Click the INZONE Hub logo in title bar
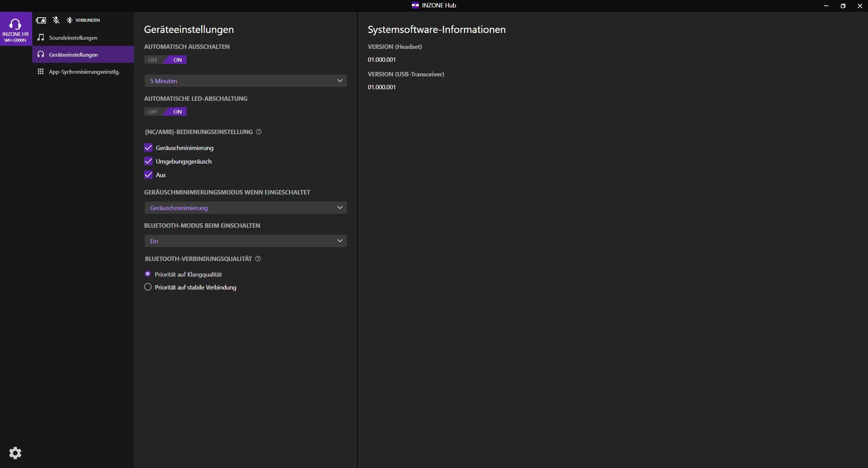 415,5
